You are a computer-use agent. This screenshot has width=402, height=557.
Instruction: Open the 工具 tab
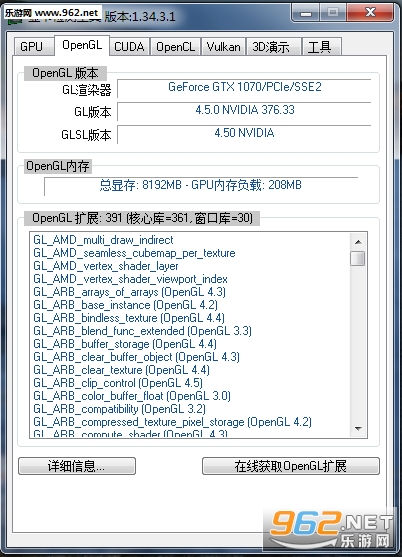click(322, 47)
